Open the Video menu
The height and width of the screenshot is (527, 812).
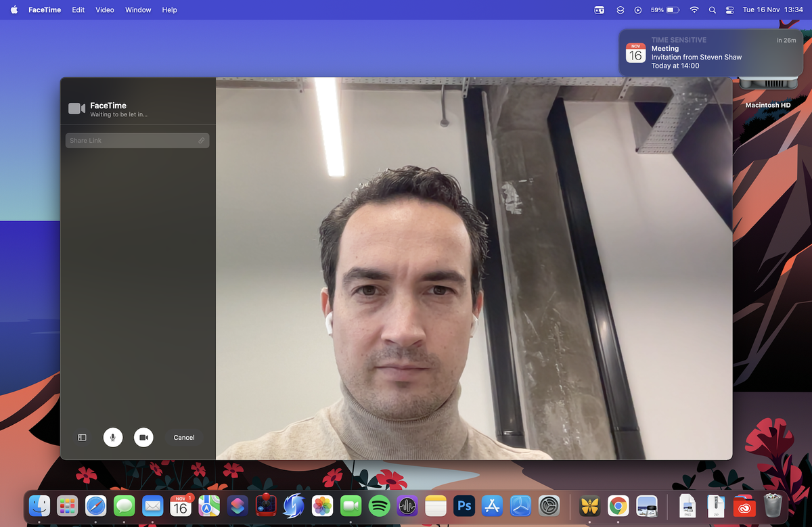pyautogui.click(x=104, y=9)
